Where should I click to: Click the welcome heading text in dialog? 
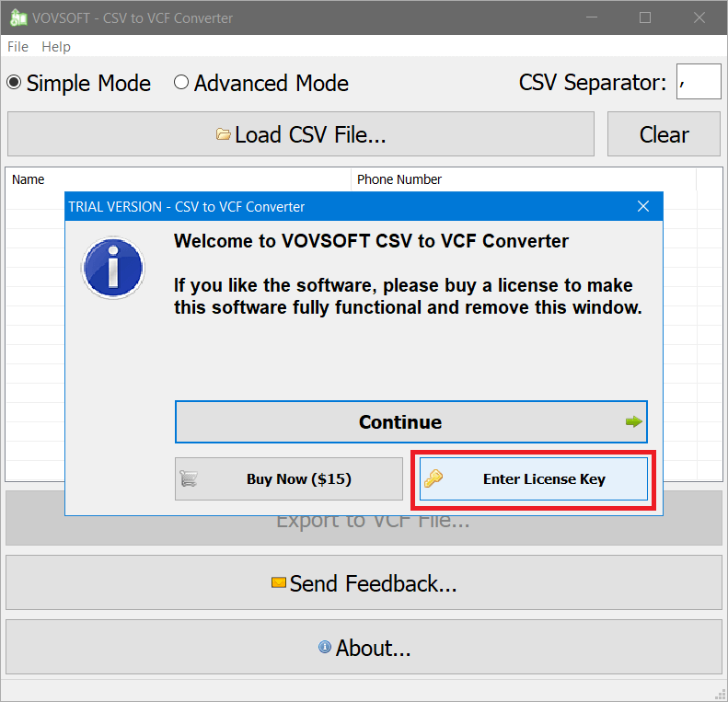coord(371,241)
